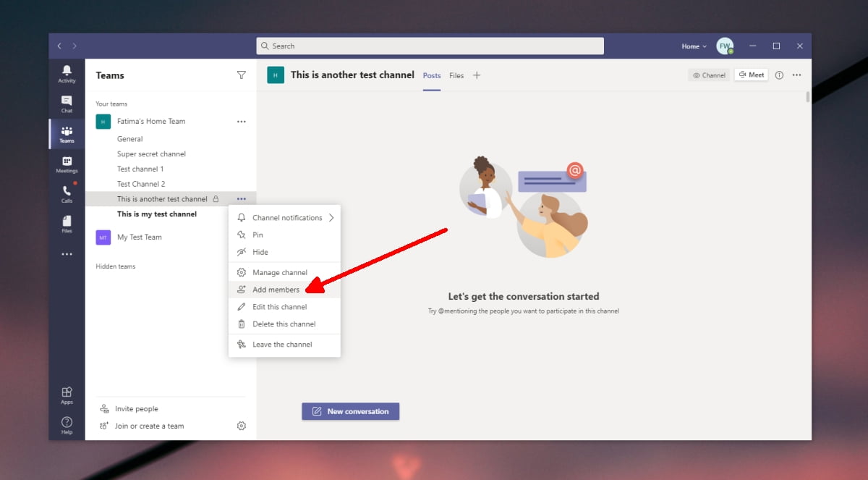The height and width of the screenshot is (480, 868).
Task: Open the Home organization dropdown
Action: tap(694, 46)
